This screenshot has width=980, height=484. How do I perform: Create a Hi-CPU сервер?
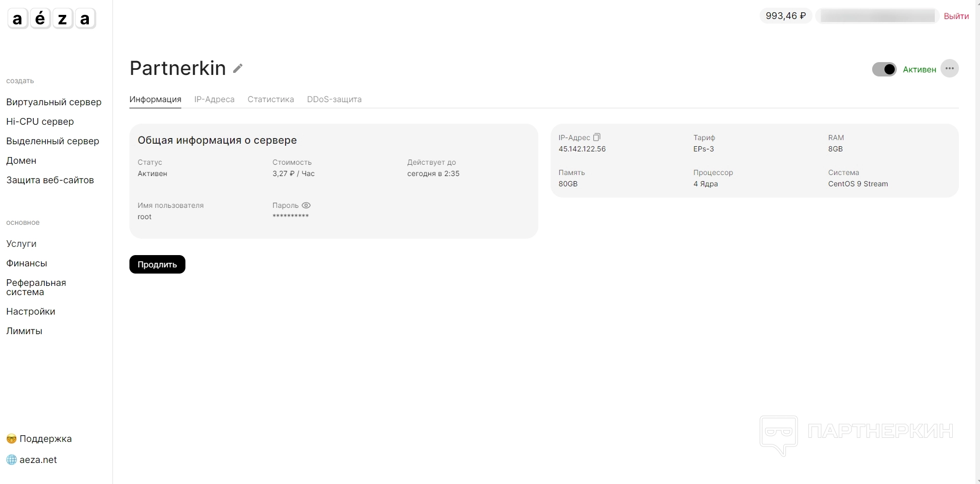pos(40,122)
